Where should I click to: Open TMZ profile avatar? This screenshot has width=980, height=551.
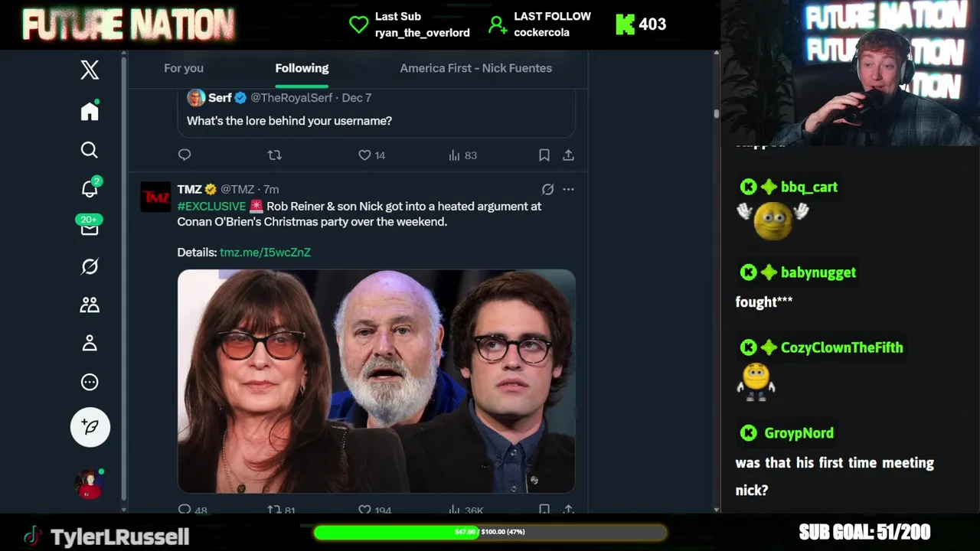[x=155, y=197]
